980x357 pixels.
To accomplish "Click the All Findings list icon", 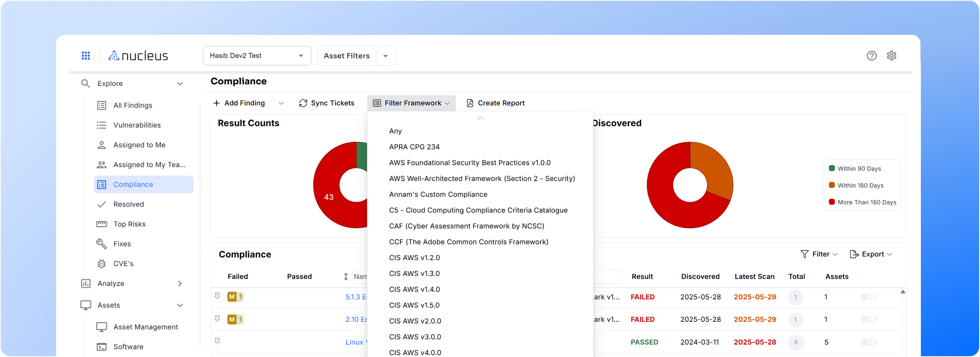I will point(102,105).
